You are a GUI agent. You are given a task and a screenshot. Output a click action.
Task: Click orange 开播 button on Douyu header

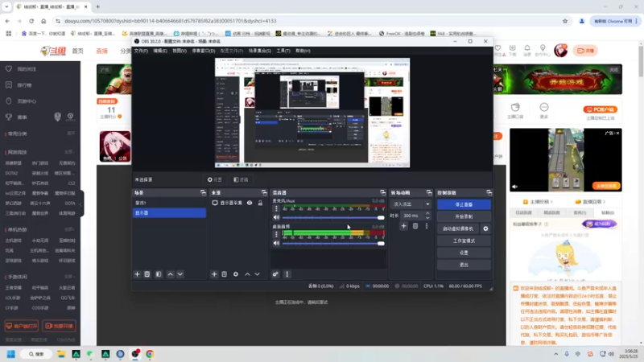(586, 51)
